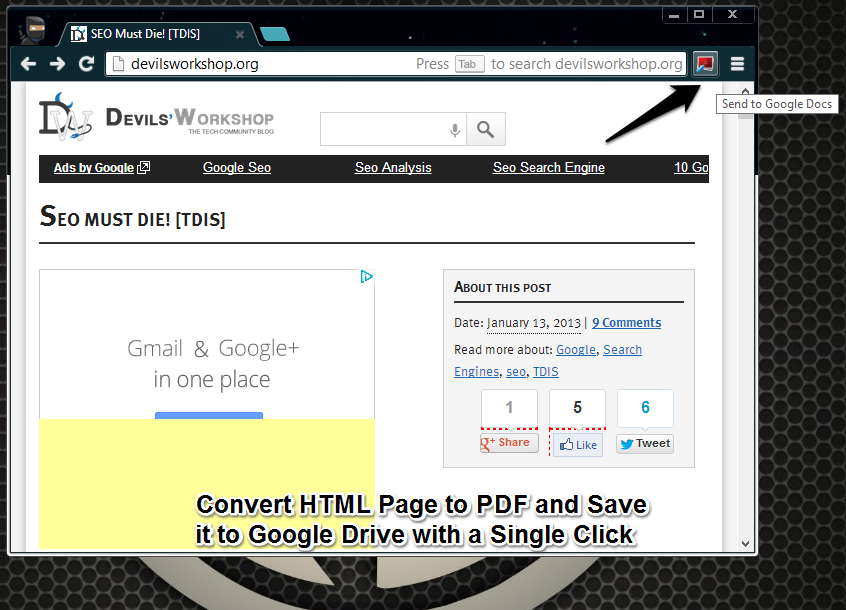Click the Twitter Tweet button
Viewport: 846px width, 610px height.
[645, 444]
